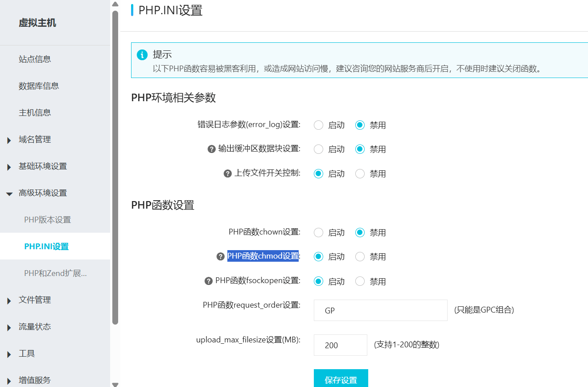Open the help tip for PHP函数chmod设置

pyautogui.click(x=219, y=256)
